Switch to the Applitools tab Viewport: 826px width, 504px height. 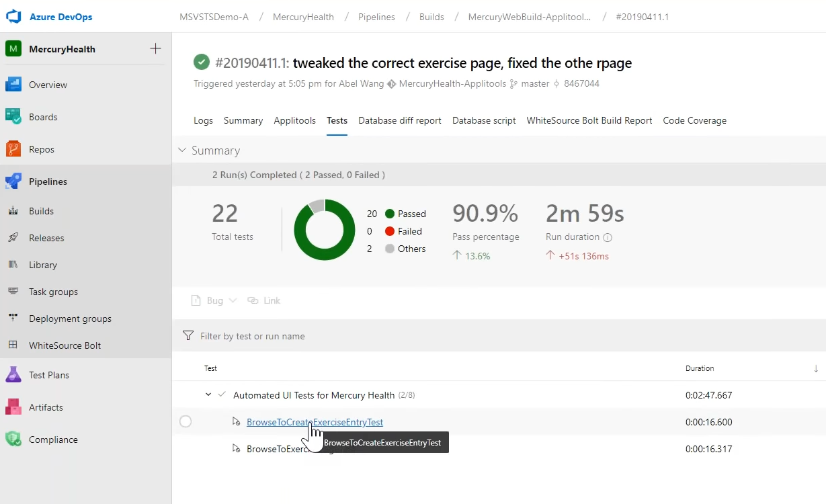[x=294, y=120]
